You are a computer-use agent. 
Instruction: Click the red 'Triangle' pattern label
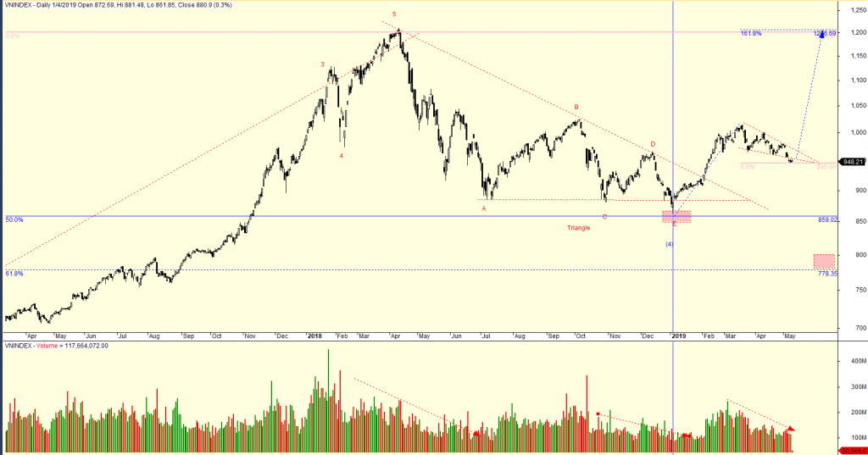[x=579, y=228]
